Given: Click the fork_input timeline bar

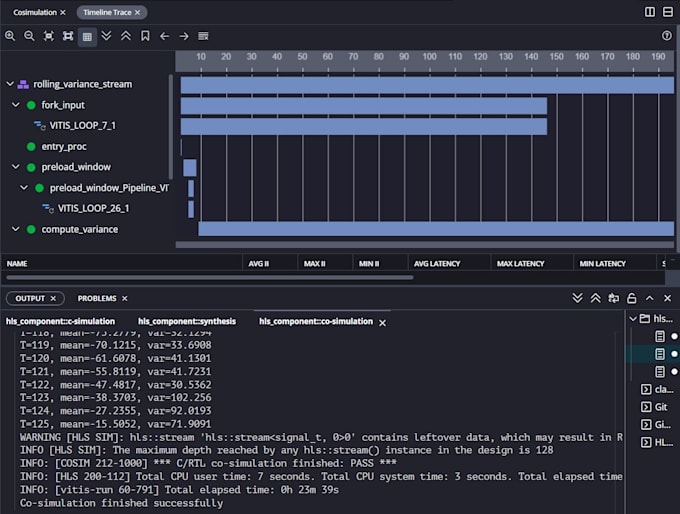Looking at the screenshot, I should point(364,106).
